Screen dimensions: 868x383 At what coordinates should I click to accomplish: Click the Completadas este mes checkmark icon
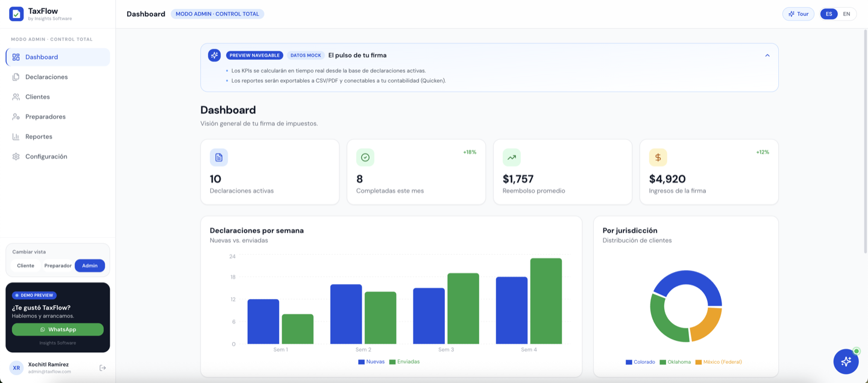coord(365,157)
